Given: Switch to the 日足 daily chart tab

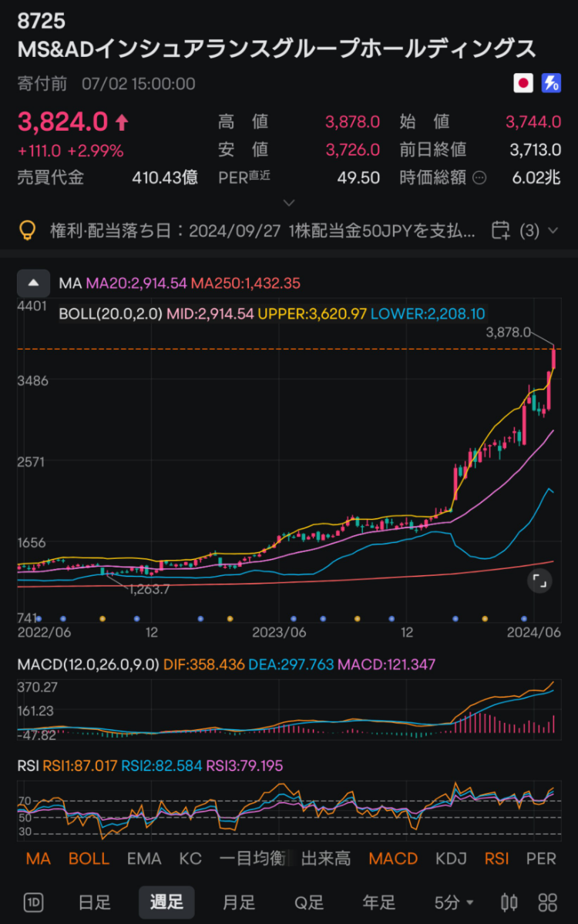Looking at the screenshot, I should click(x=95, y=902).
